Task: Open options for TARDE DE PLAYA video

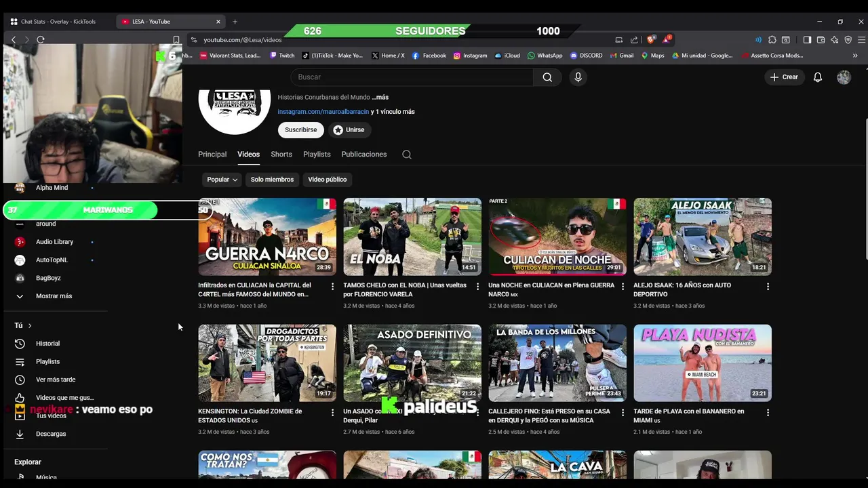Action: (x=768, y=413)
